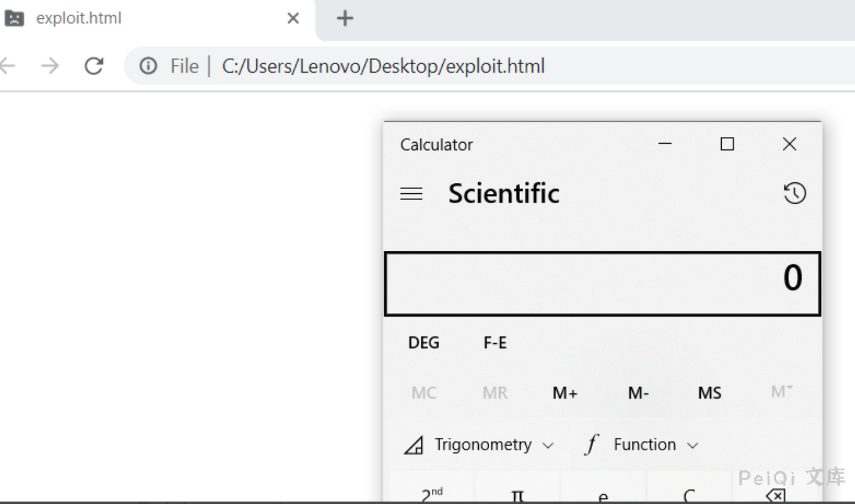Image resolution: width=855 pixels, height=504 pixels.
Task: Open the calculation History panel
Action: (794, 193)
